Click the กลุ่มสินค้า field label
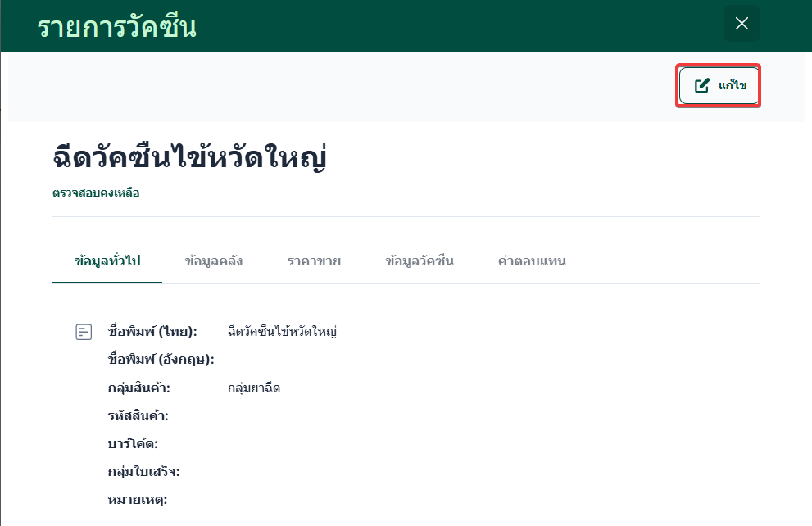812x526 pixels. pos(139,388)
